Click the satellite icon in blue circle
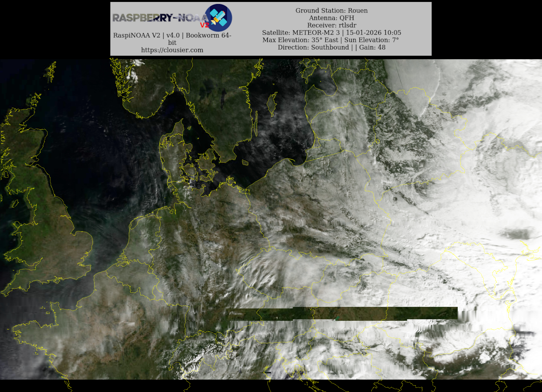 [x=219, y=18]
